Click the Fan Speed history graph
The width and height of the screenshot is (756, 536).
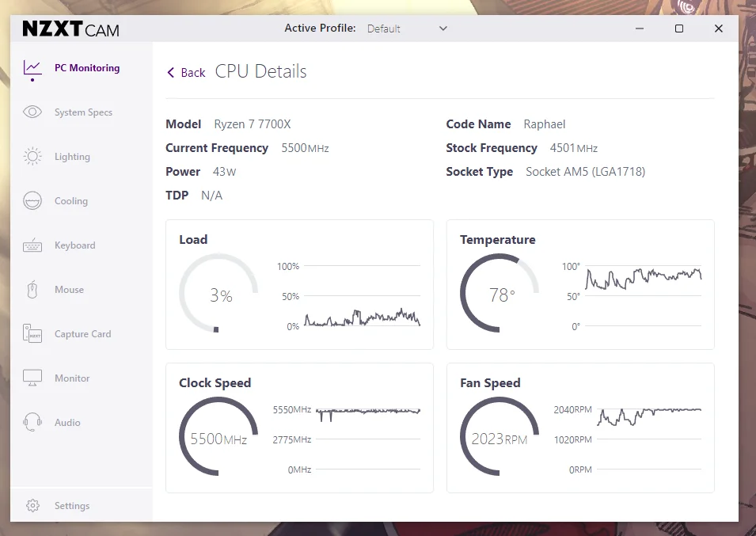coord(649,439)
